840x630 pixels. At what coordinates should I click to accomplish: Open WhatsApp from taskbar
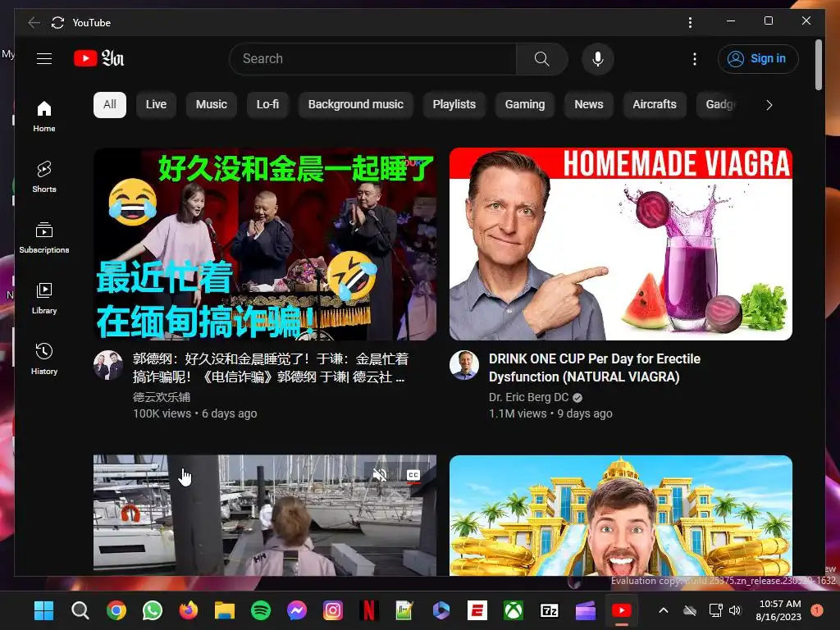153,610
